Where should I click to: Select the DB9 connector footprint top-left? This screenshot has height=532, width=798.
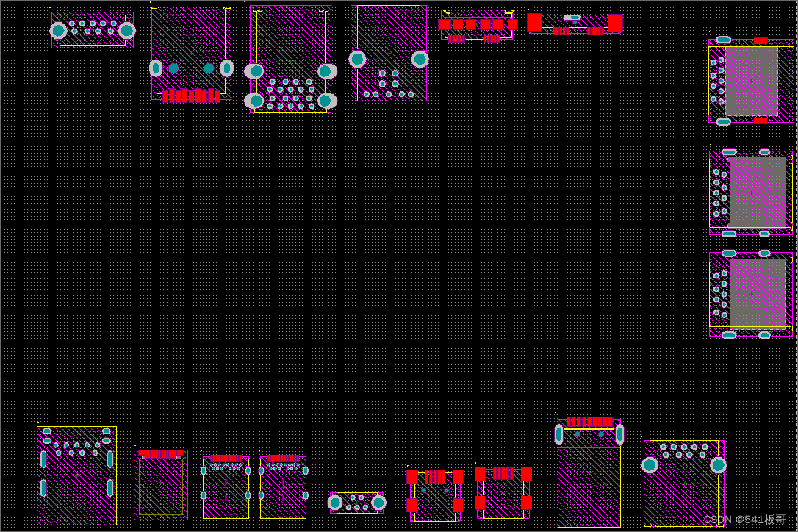(91, 31)
